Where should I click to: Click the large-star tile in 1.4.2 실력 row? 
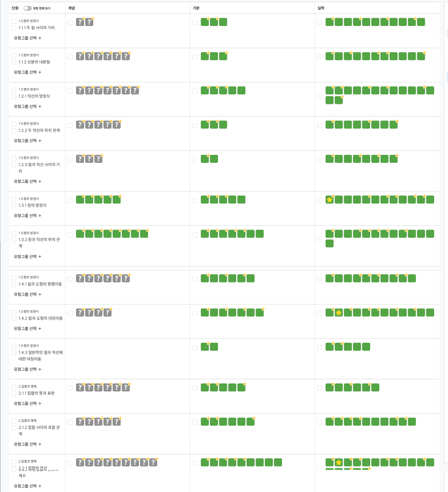(x=339, y=313)
